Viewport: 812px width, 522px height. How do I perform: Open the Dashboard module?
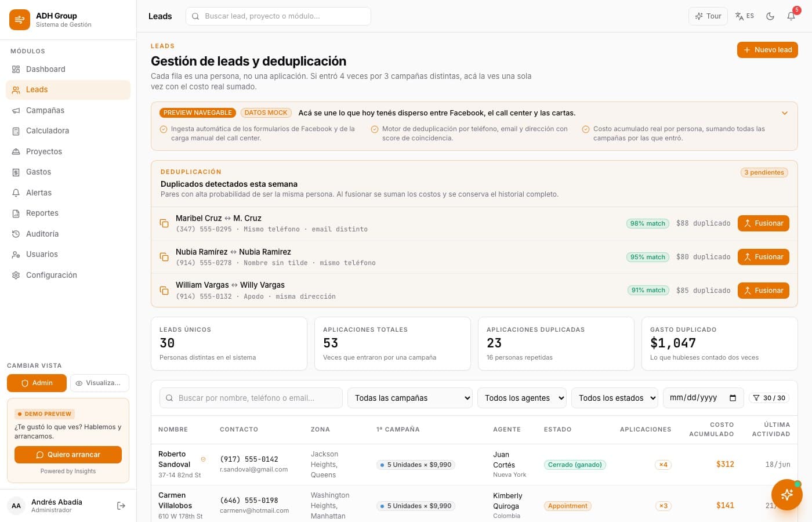coord(68,69)
